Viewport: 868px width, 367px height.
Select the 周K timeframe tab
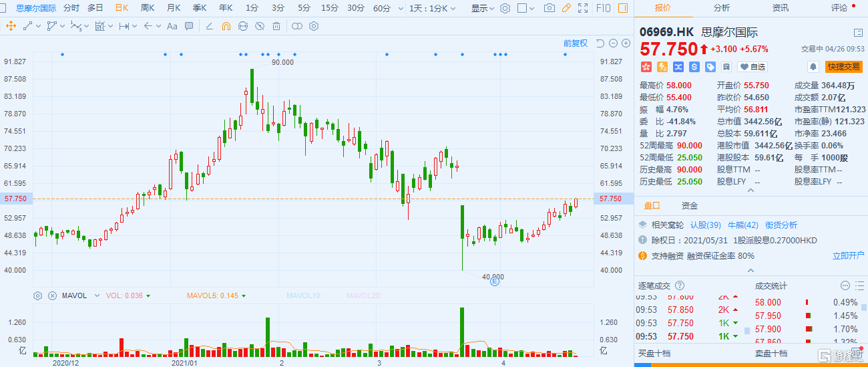[x=148, y=9]
